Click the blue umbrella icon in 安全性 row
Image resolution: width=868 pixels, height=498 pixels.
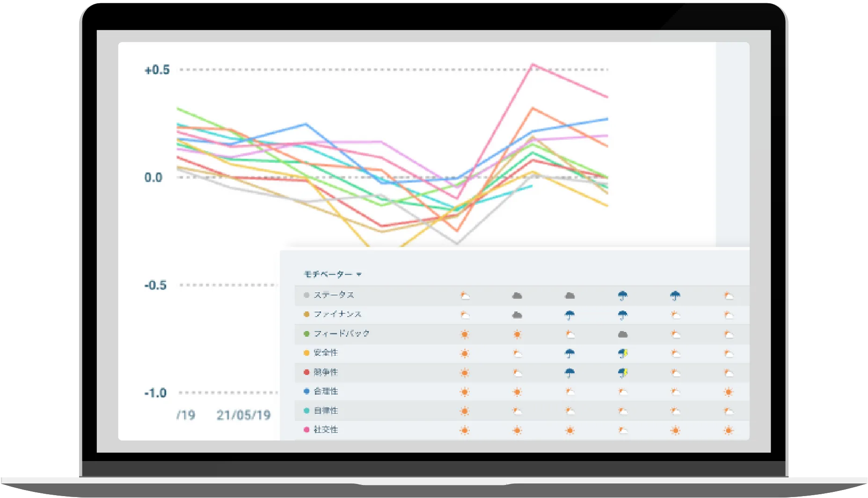569,354
